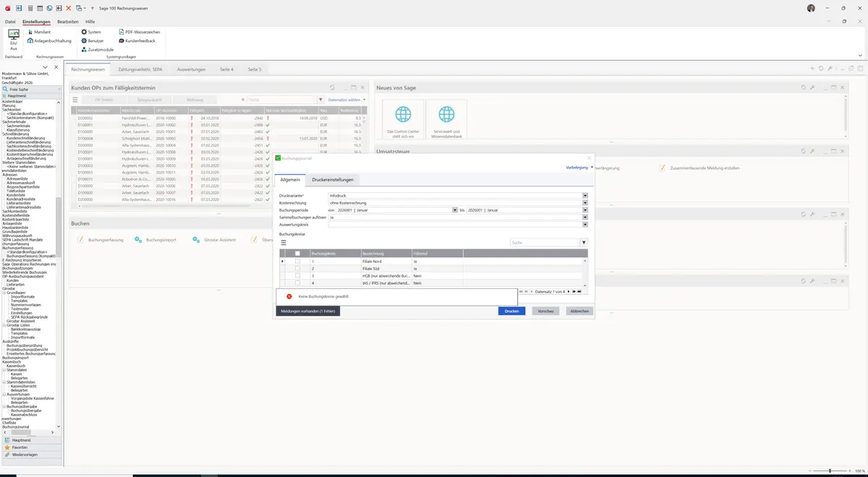
Task: Switch to the Druckereinstellungen tab
Action: coord(333,179)
